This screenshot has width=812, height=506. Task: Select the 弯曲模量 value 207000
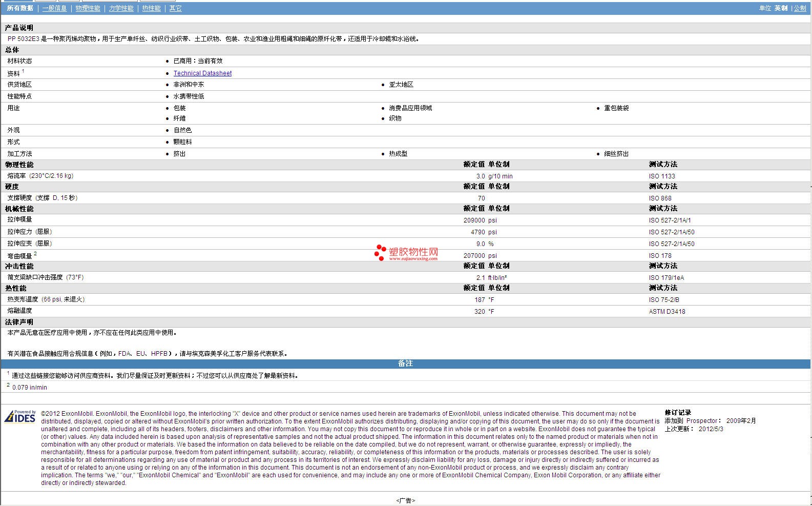(474, 256)
